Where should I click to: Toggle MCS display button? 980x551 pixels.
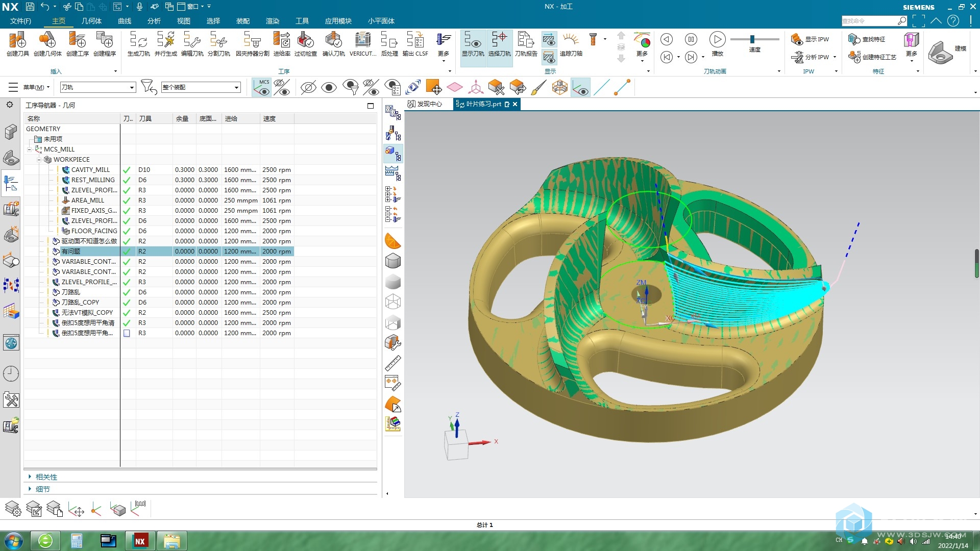(x=262, y=87)
